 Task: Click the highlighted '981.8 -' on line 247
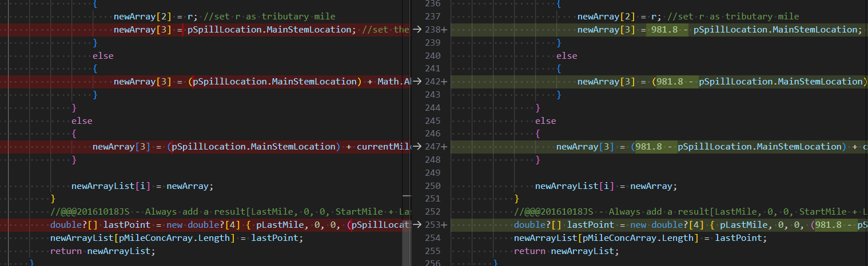click(x=653, y=147)
